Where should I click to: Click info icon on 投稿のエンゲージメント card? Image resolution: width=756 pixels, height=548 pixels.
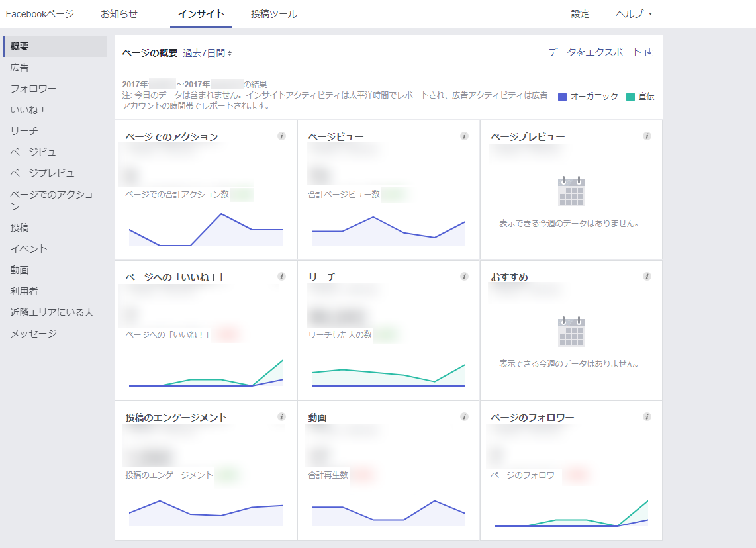click(x=281, y=417)
